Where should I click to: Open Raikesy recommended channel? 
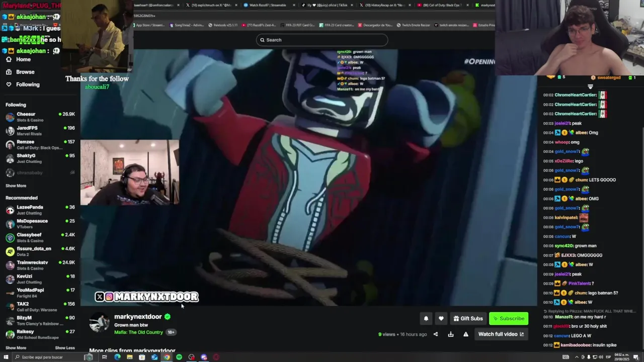click(40, 334)
